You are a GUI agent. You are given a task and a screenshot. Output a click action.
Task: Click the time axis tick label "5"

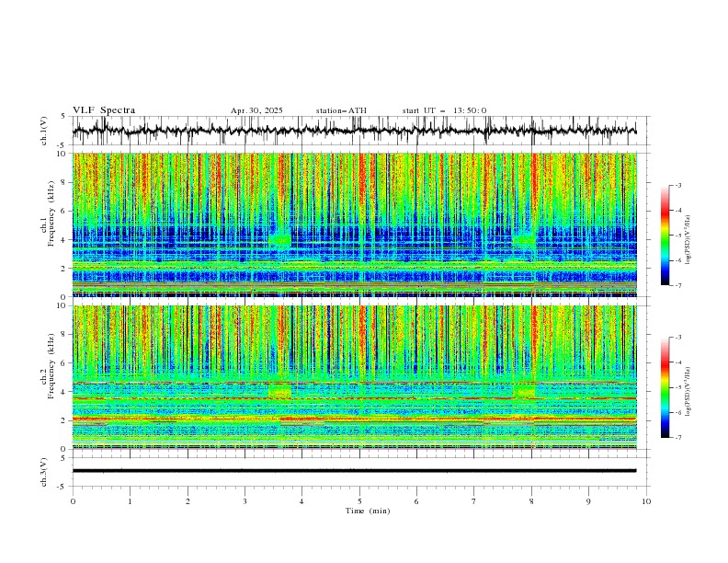pos(359,501)
